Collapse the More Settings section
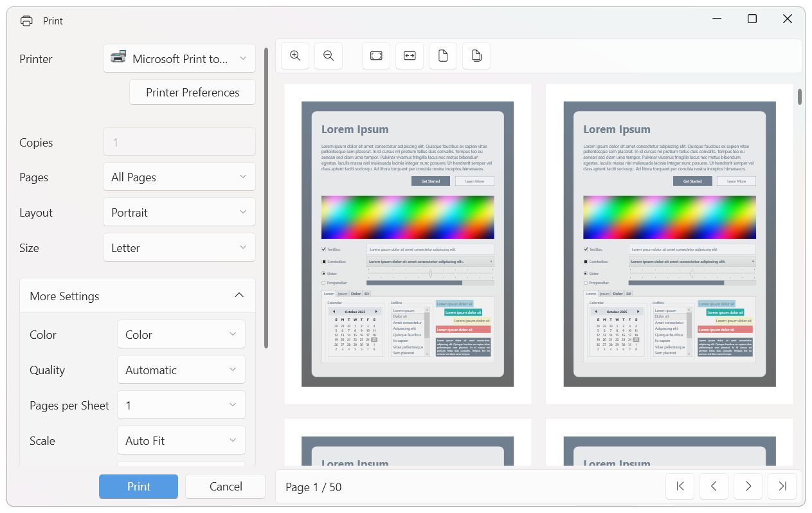Viewport: 812px width, 513px height. [x=138, y=296]
